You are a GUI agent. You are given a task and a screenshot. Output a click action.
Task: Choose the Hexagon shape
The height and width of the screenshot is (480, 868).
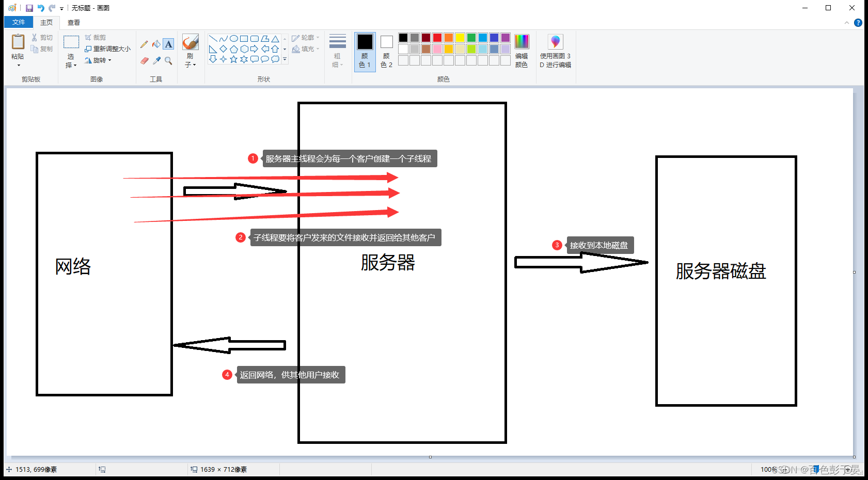(x=244, y=49)
